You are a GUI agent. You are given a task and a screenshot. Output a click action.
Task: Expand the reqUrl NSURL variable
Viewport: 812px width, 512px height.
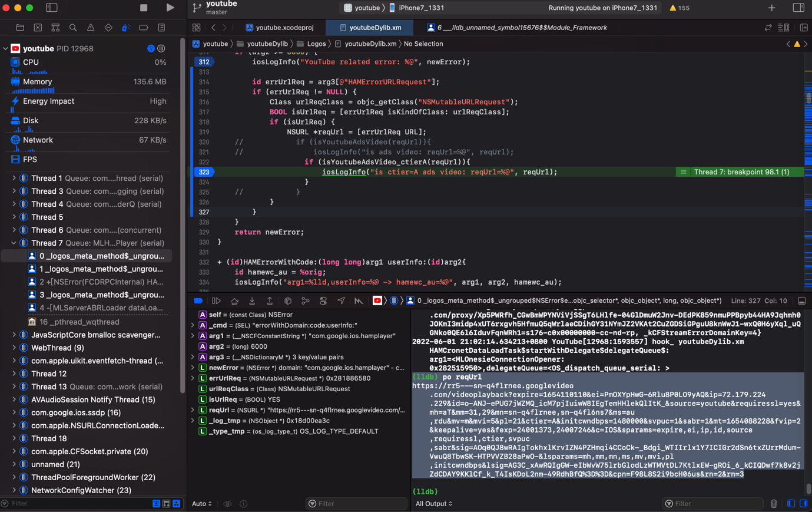pyautogui.click(x=193, y=410)
